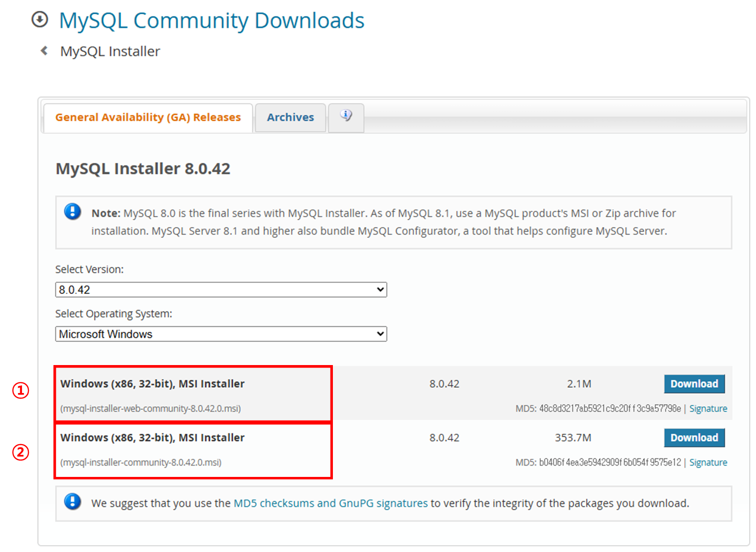Click the blue alert icon beside MD5 suggestion

point(73,502)
